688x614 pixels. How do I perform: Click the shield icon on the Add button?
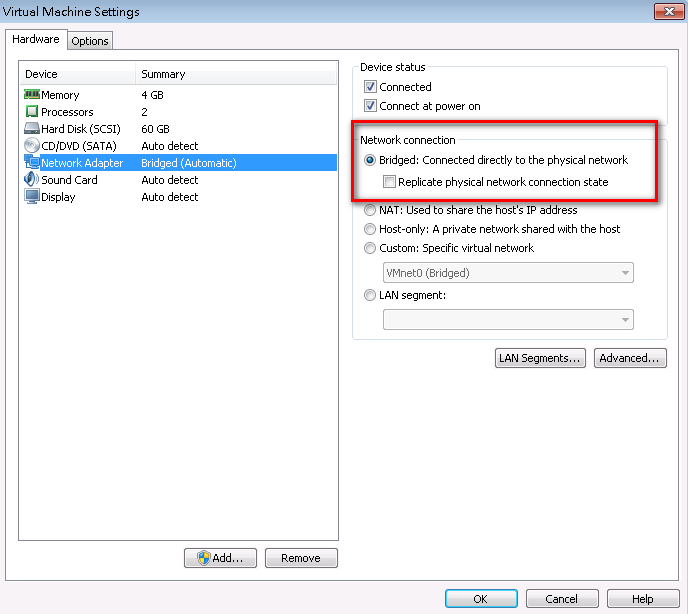tap(204, 558)
